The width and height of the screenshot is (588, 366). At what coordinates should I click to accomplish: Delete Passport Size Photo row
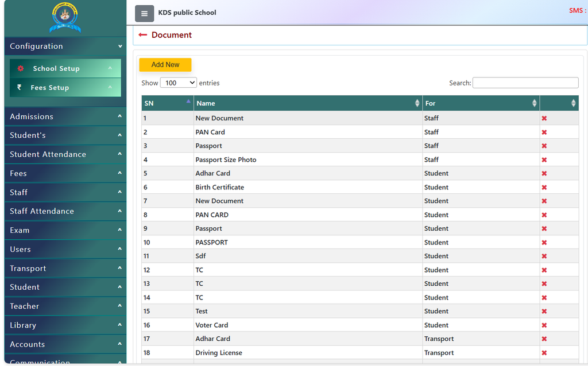coord(544,160)
